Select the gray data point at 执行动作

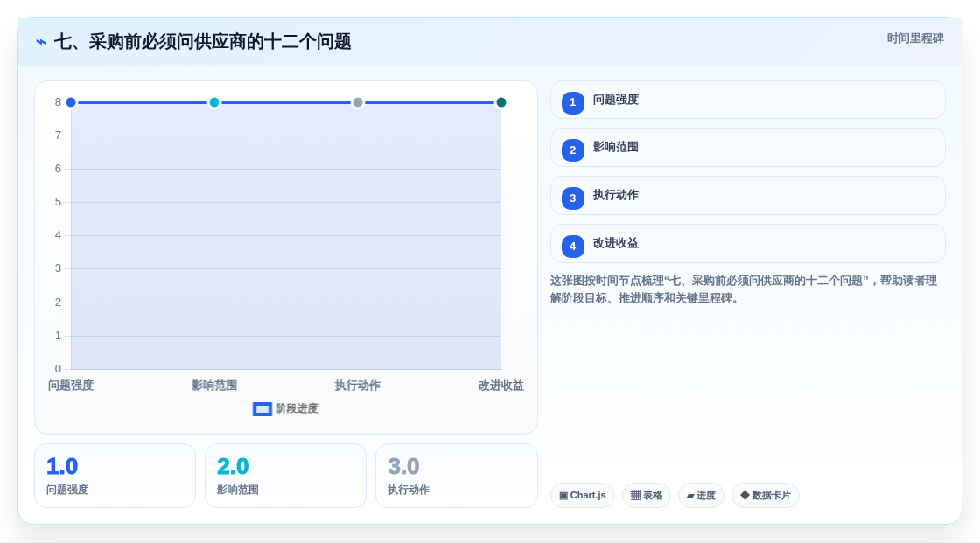(x=358, y=102)
